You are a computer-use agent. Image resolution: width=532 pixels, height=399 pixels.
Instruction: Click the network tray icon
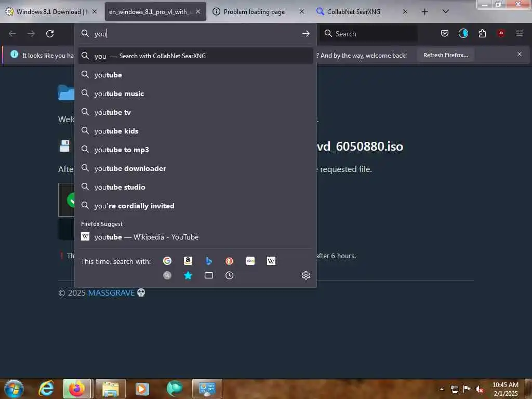(454, 389)
